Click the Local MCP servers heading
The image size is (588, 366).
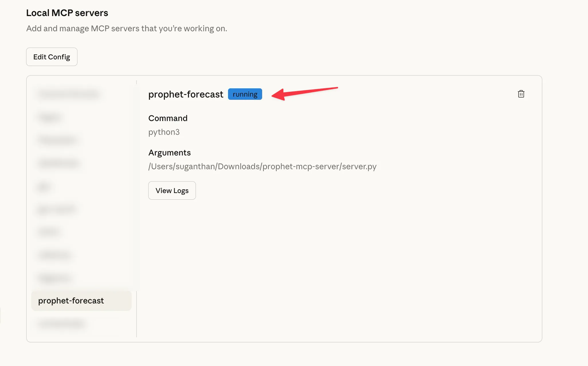point(67,13)
